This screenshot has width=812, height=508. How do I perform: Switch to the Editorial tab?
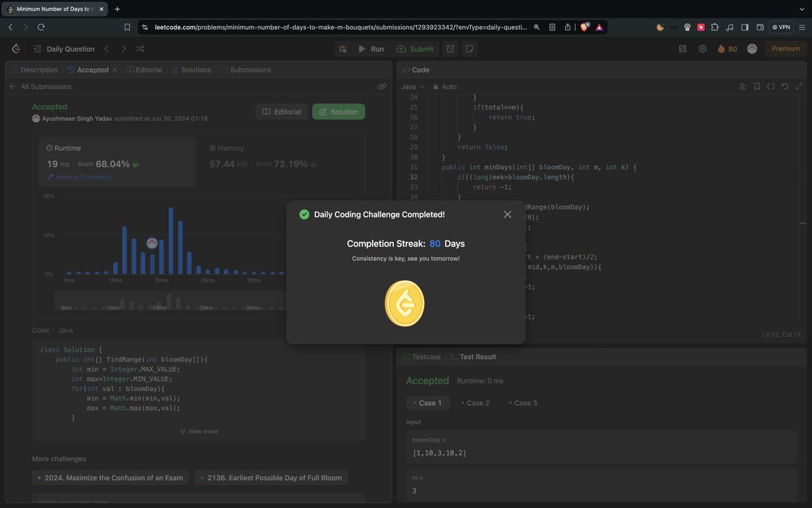pyautogui.click(x=144, y=70)
